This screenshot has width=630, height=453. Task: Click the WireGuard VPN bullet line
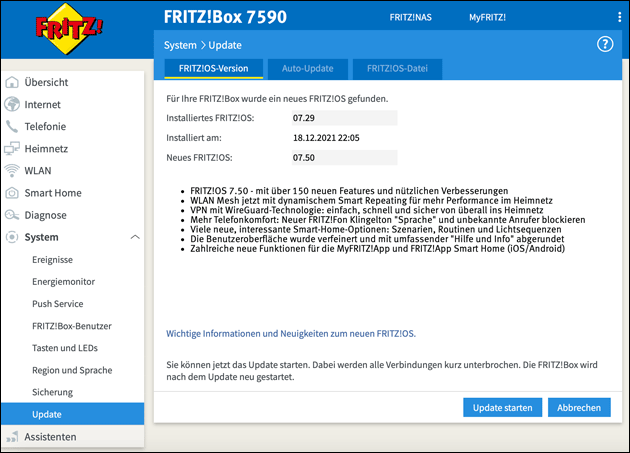point(366,210)
